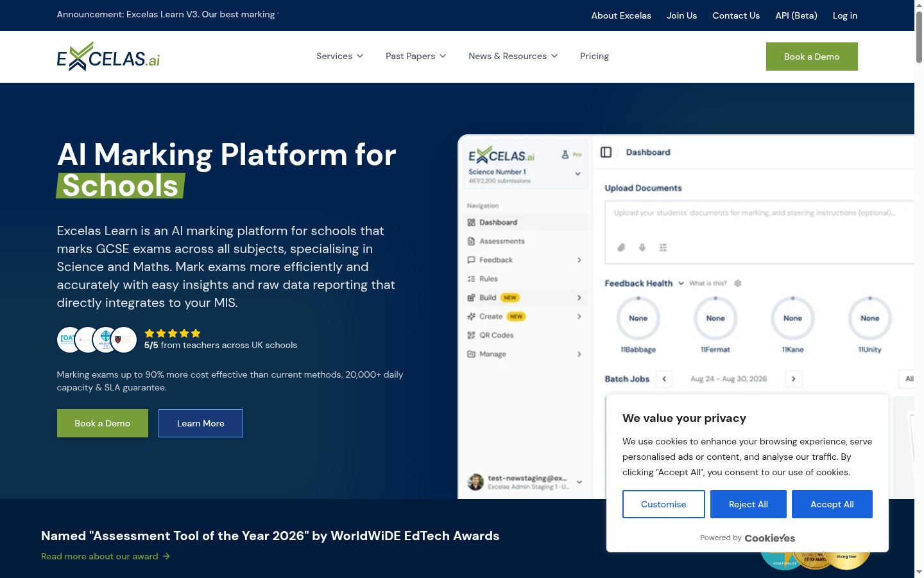Click the date range Aug 24 - Aug 30, 2026

pyautogui.click(x=729, y=379)
